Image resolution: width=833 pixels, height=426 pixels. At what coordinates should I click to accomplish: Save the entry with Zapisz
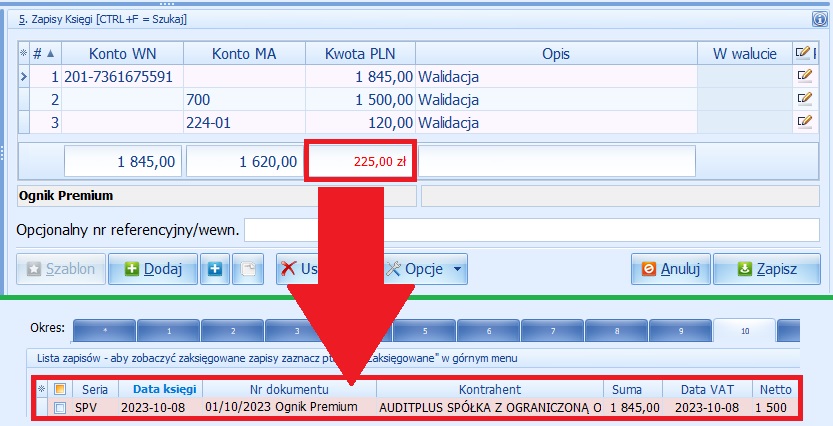[x=767, y=269]
